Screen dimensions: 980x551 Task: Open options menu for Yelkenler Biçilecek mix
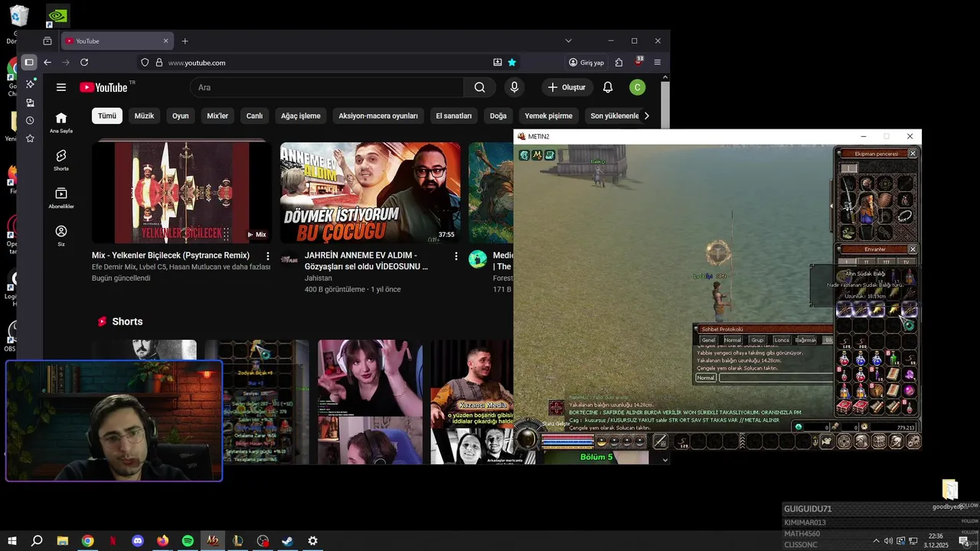[x=267, y=256]
